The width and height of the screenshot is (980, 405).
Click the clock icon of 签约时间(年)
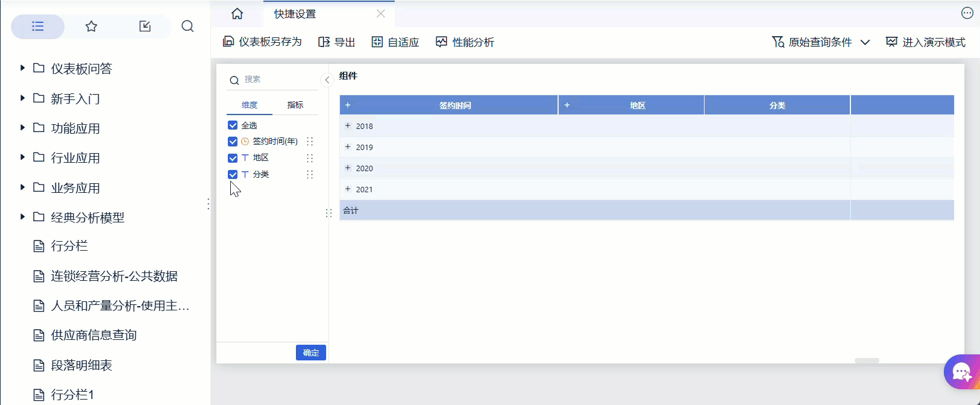click(x=245, y=142)
